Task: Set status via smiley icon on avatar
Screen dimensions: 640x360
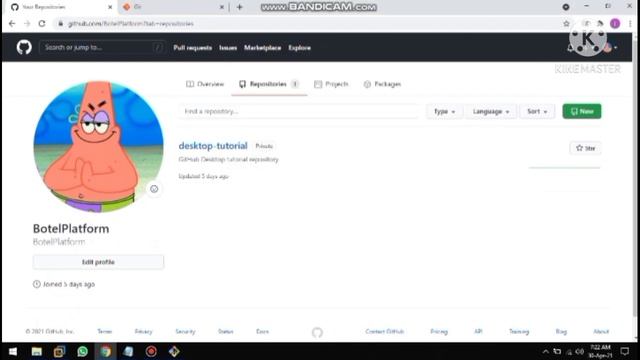Action: click(x=154, y=189)
